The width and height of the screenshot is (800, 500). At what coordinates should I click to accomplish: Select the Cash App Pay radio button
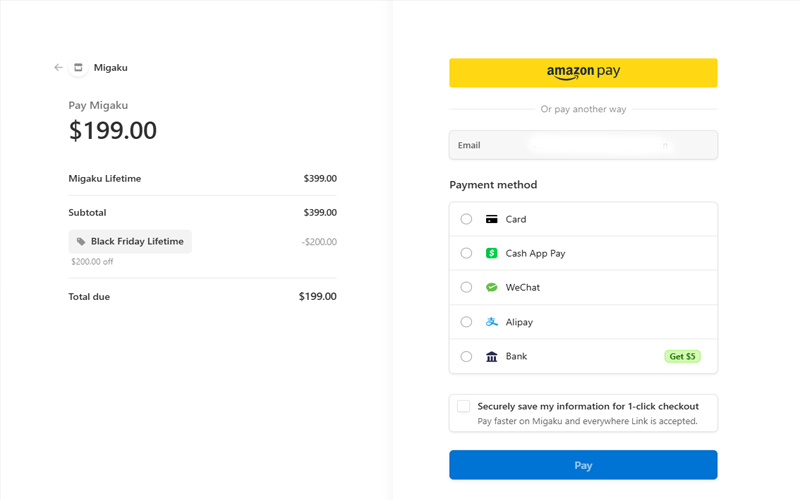tap(466, 253)
